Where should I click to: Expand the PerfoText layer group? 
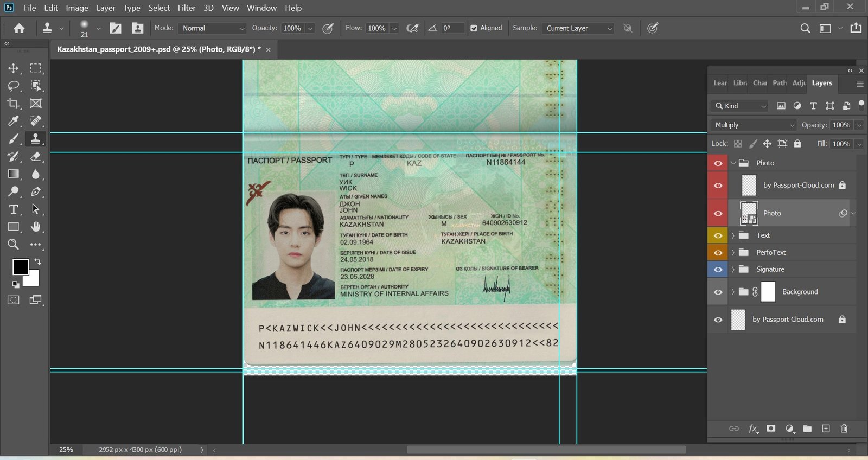point(733,253)
